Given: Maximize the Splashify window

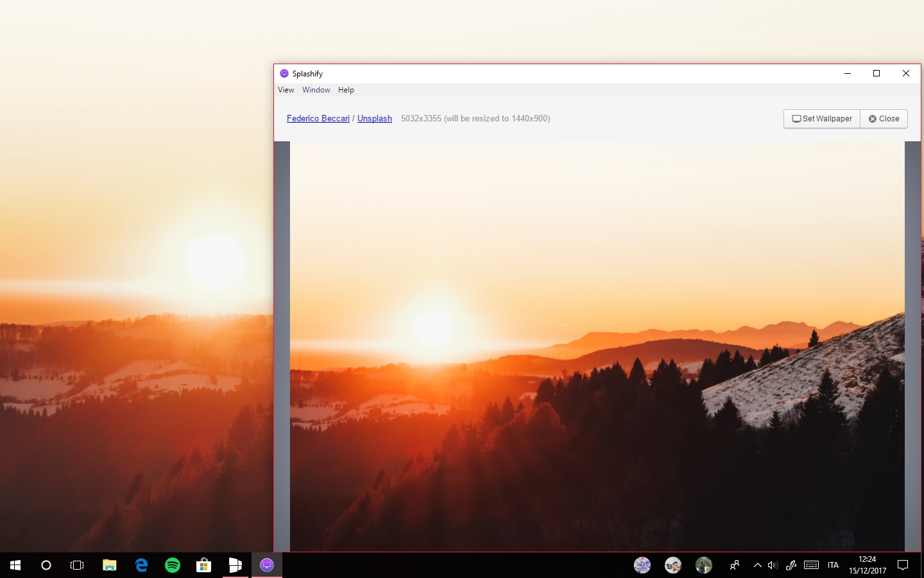Looking at the screenshot, I should [x=877, y=73].
